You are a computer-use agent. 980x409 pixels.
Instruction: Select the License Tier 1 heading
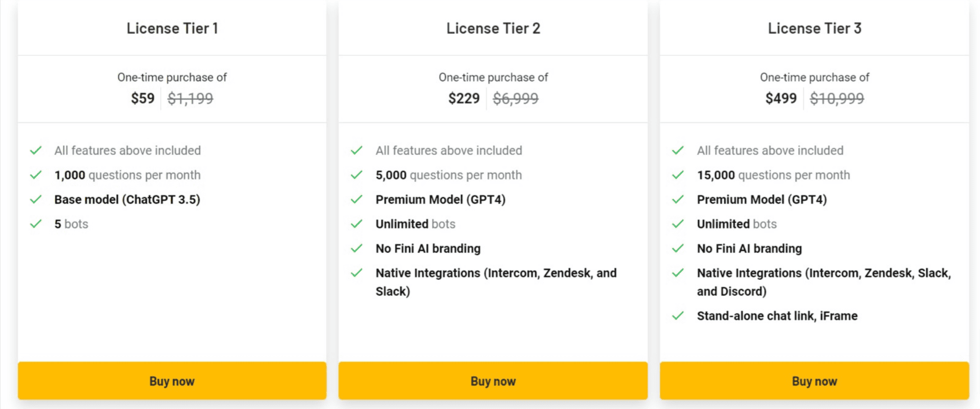pos(172,28)
